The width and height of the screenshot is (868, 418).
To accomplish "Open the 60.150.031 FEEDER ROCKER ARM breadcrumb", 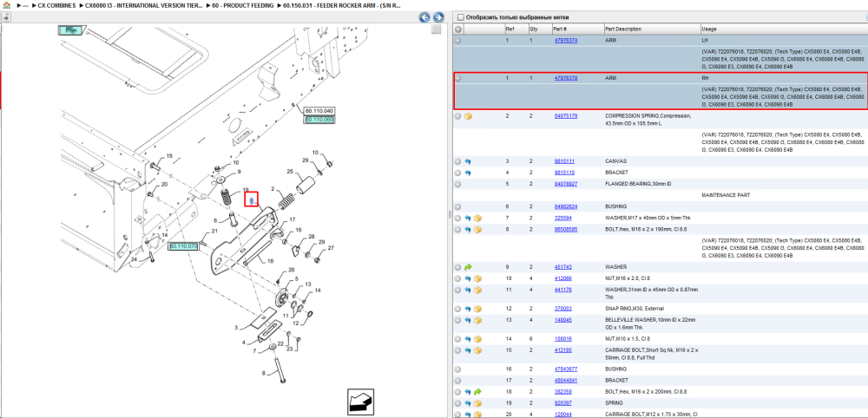I will click(342, 5).
